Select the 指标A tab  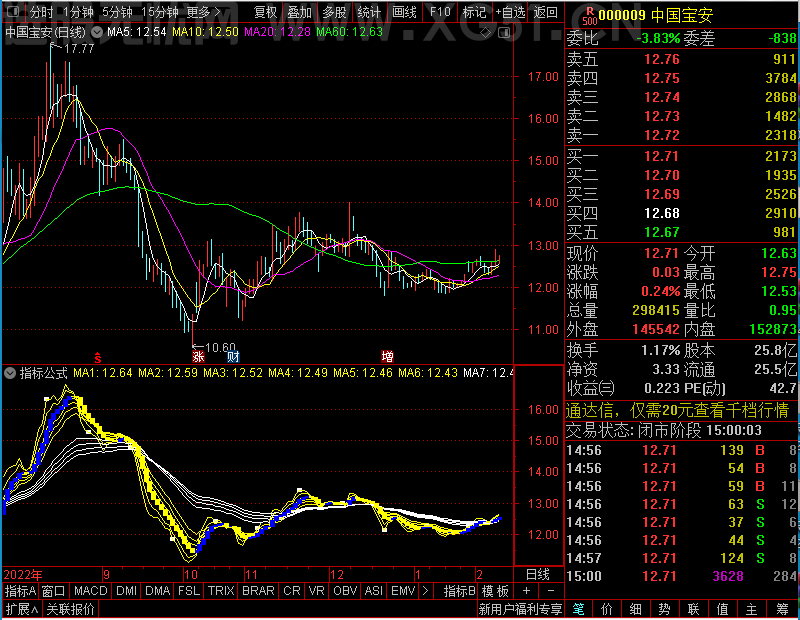[x=20, y=591]
